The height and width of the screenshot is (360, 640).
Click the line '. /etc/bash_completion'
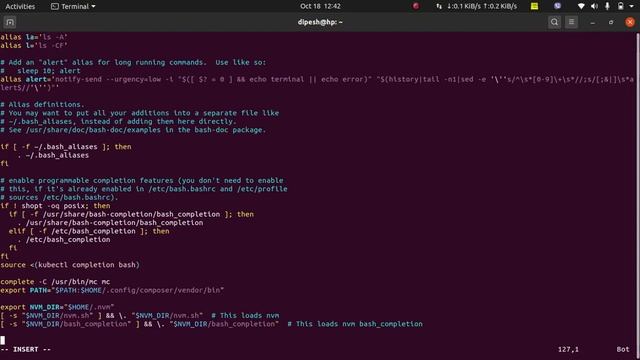click(x=64, y=240)
